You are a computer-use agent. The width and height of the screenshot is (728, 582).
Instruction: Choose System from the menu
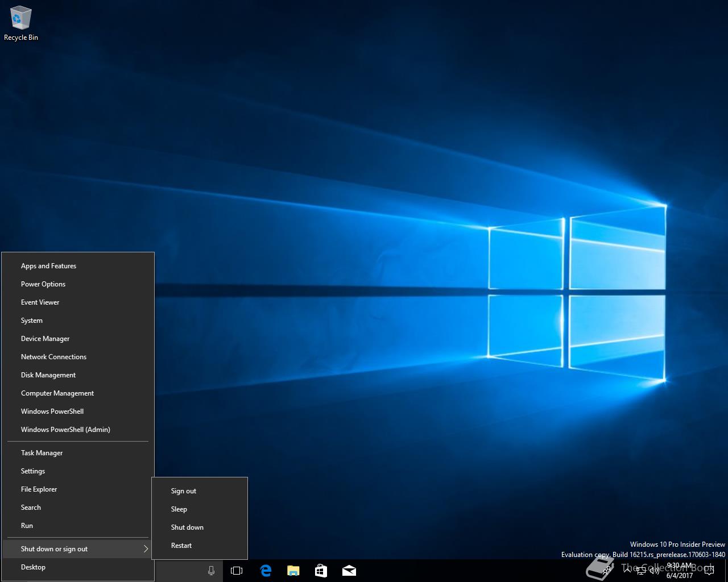coord(78,321)
